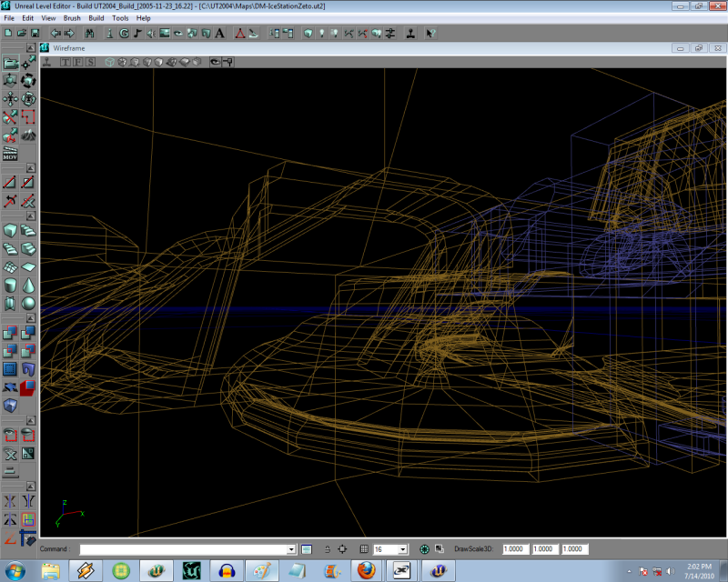This screenshot has width=728, height=582.
Task: Open the View menu
Action: (x=48, y=18)
